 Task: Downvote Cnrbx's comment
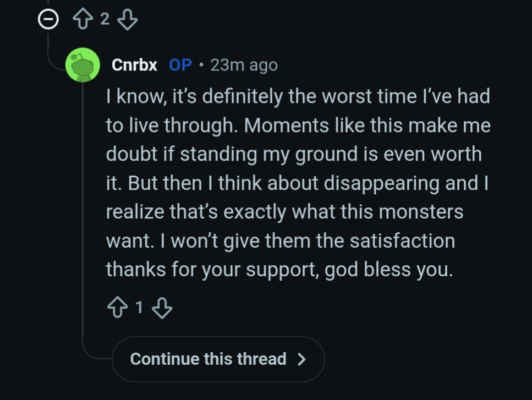coord(162,308)
